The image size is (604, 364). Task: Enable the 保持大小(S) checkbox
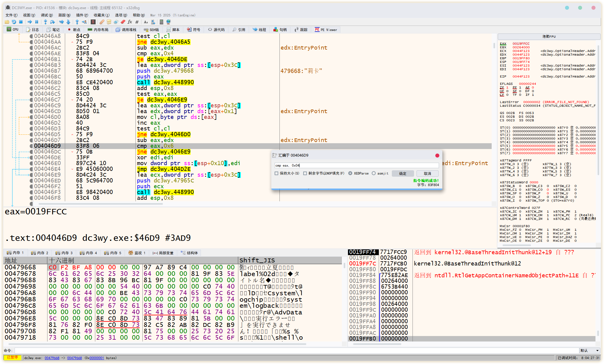click(276, 173)
